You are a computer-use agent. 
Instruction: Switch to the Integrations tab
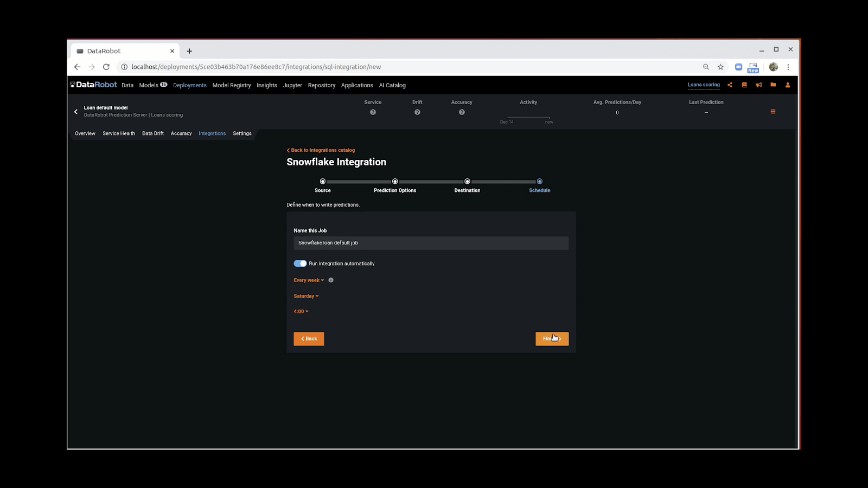tap(212, 133)
